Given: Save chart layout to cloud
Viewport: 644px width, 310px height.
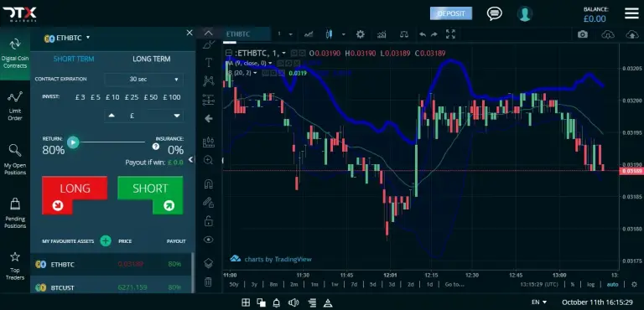Looking at the screenshot, I should click(x=632, y=34).
